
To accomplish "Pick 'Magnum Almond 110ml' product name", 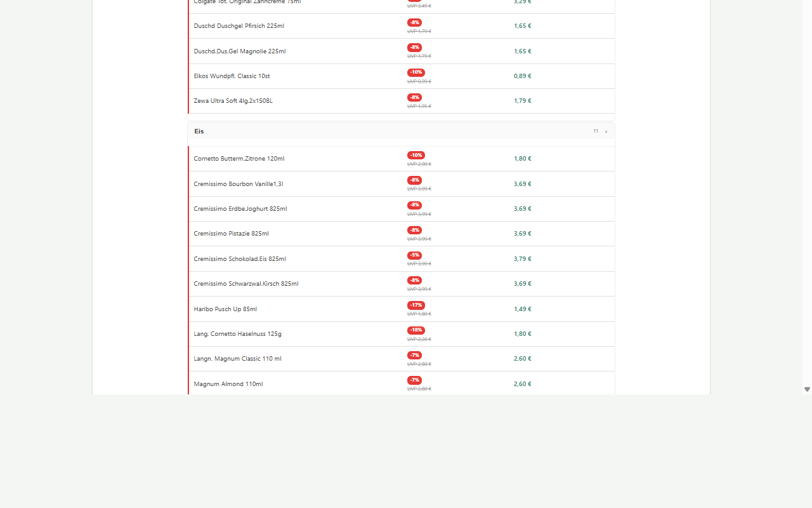I will click(228, 384).
